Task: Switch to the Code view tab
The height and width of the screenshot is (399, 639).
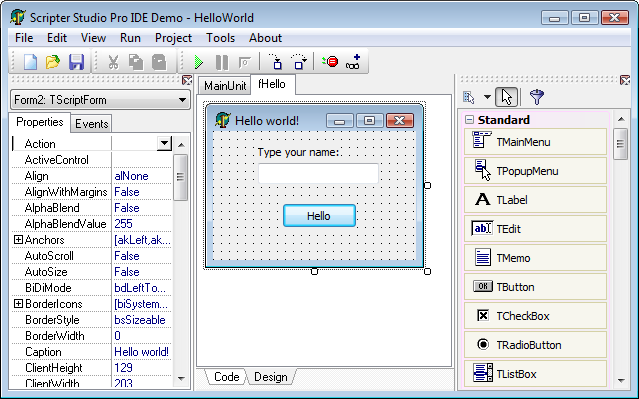Action: coord(227,377)
